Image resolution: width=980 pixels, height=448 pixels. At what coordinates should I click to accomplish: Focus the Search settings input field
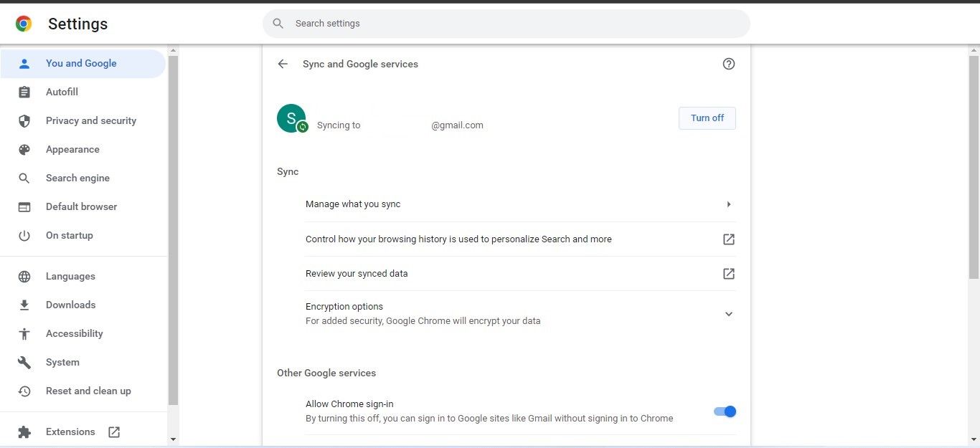click(x=507, y=24)
